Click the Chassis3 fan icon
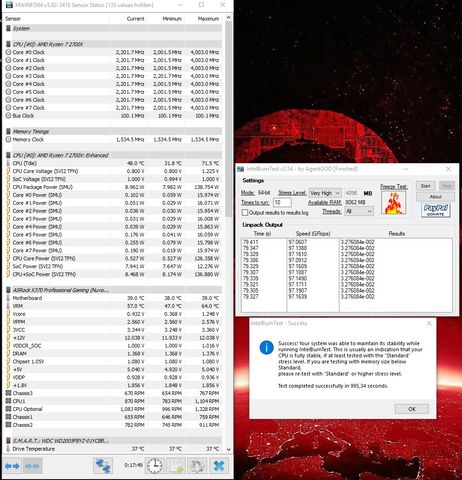Viewport: 462px width, 480px height. (x=9, y=393)
